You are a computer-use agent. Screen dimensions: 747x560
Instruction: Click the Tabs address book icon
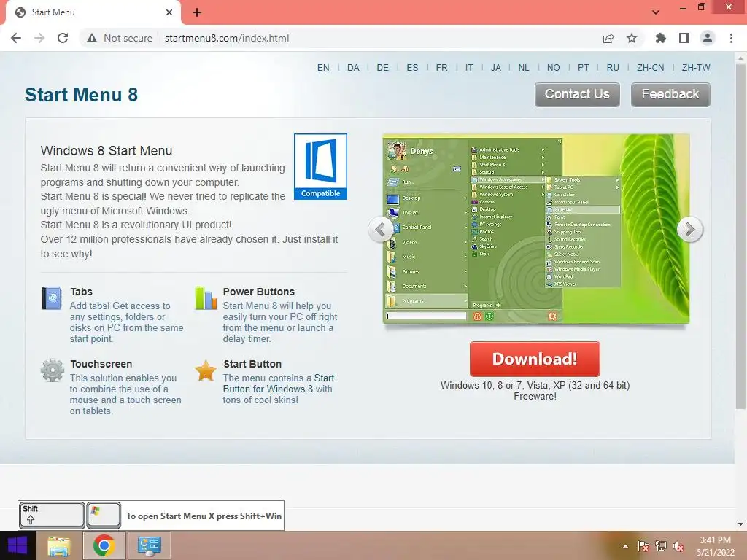click(52, 298)
